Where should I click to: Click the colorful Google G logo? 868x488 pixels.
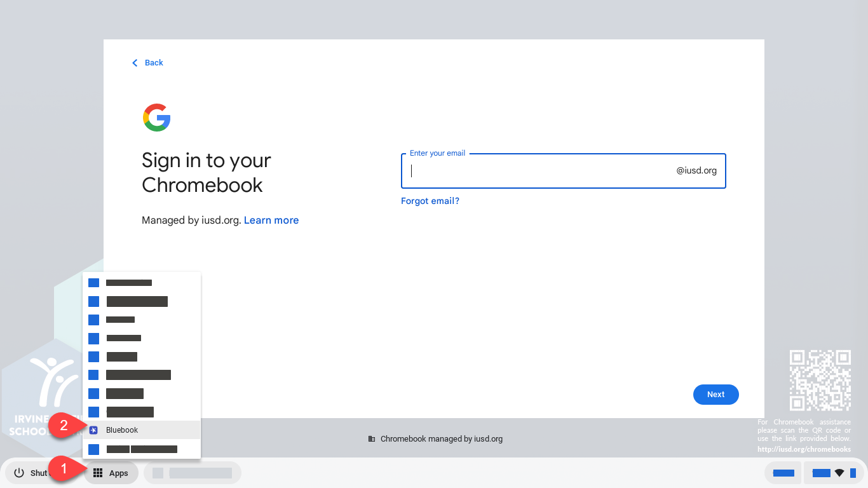click(x=156, y=118)
